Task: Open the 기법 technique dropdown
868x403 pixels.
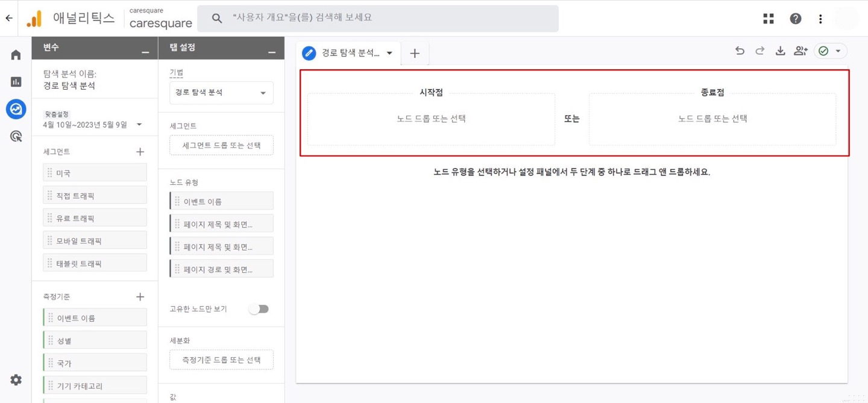Action: [221, 93]
